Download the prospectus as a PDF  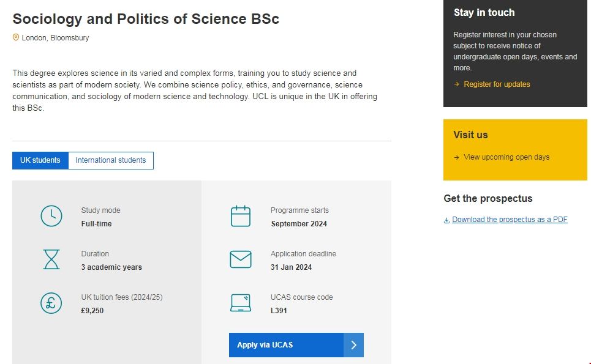(510, 219)
